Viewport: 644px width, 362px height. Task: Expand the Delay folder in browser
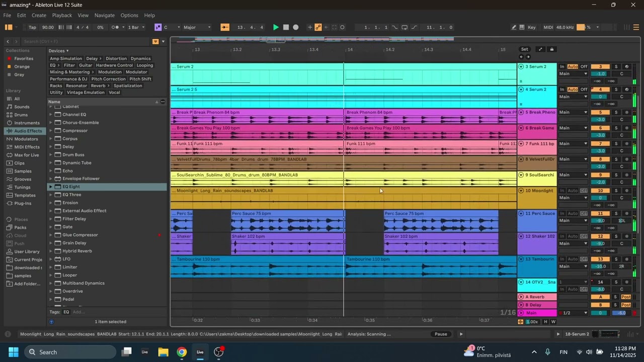tap(51, 147)
